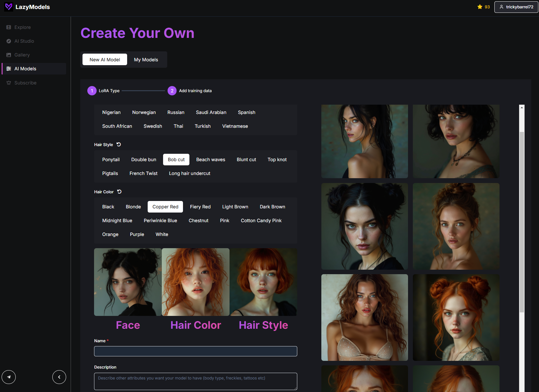This screenshot has height=392, width=539.
Task: Pick the Purple hair color
Action: (137, 234)
